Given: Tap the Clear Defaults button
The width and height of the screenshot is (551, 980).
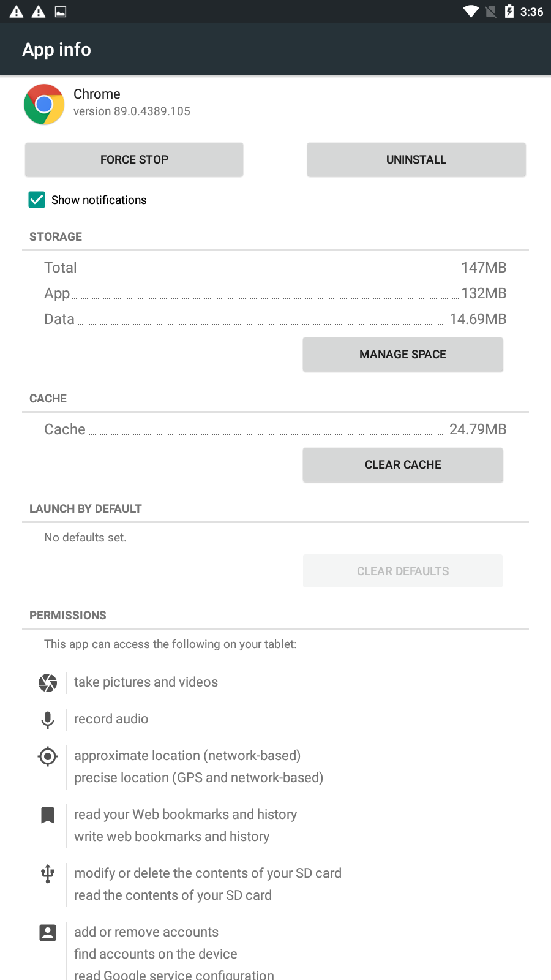Looking at the screenshot, I should point(403,571).
